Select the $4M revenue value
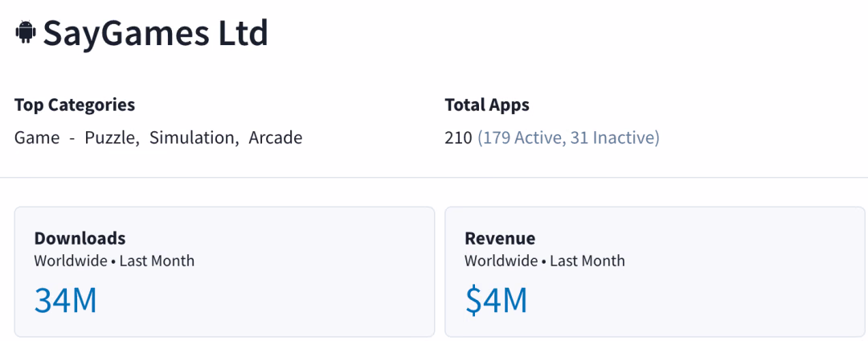868x341 pixels. click(x=496, y=301)
